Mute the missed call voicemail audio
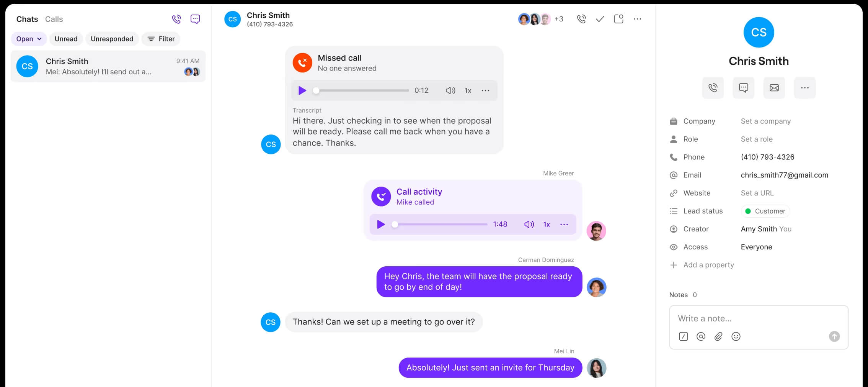This screenshot has height=387, width=868. [x=450, y=90]
